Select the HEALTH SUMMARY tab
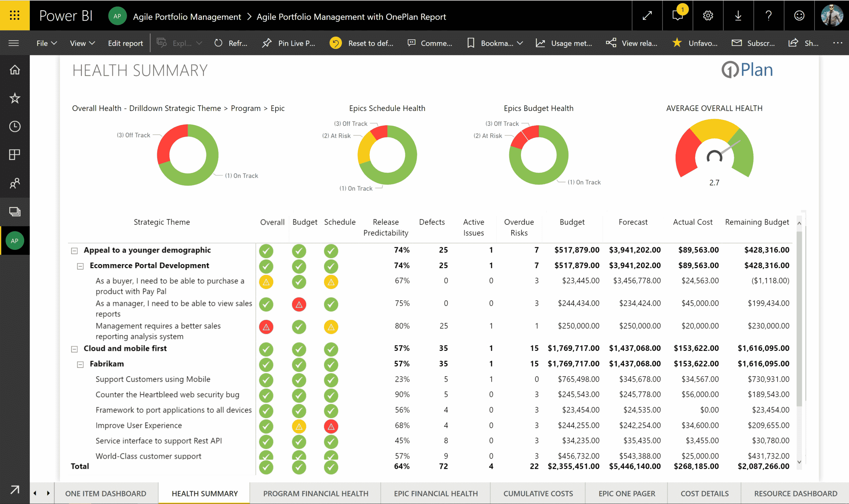 (205, 493)
